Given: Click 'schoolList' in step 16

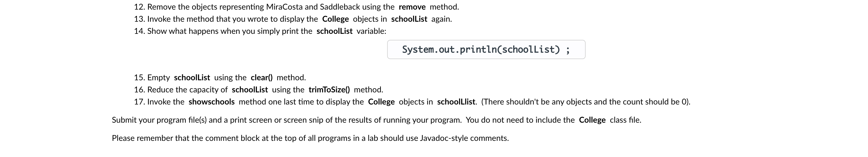Looking at the screenshot, I should pyautogui.click(x=250, y=90).
